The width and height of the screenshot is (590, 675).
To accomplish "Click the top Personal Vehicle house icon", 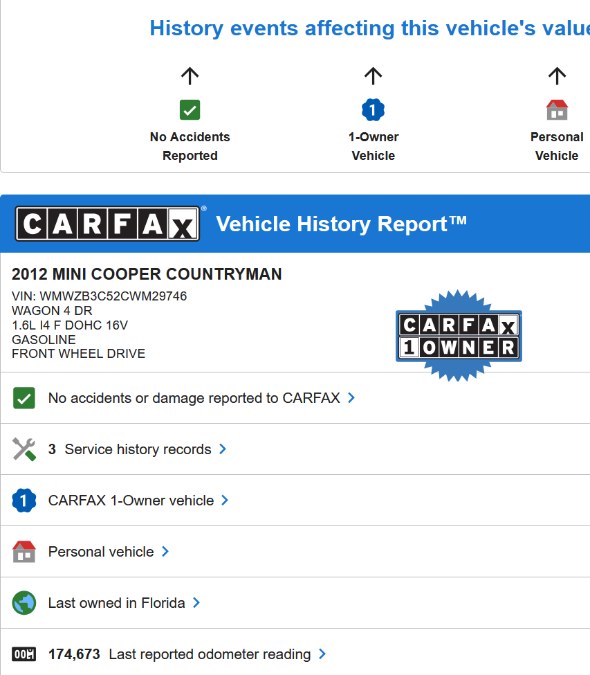I will tap(557, 110).
